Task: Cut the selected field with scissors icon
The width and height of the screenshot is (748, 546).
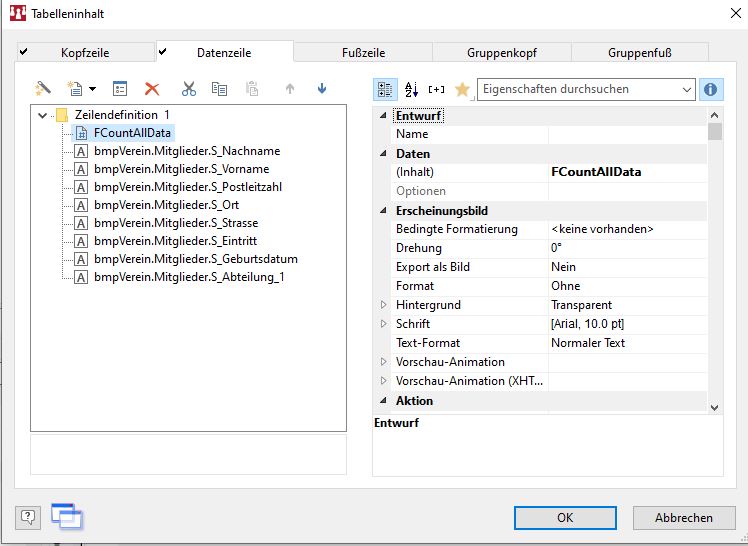Action: coord(189,89)
